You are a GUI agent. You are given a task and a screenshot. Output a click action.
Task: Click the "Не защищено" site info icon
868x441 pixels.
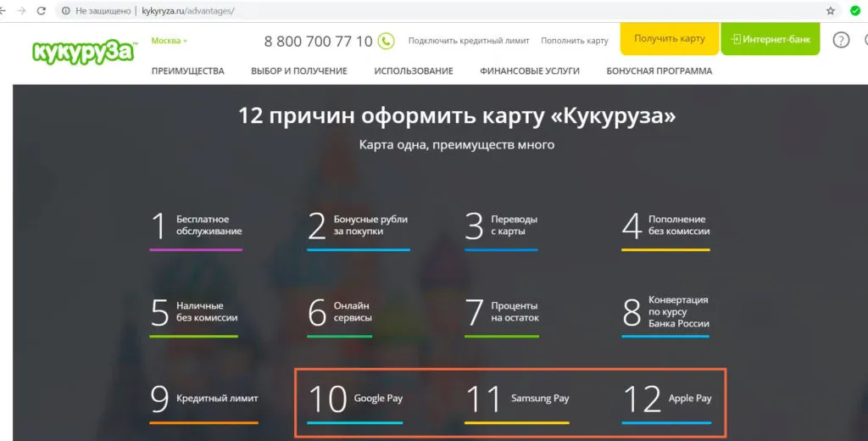coord(65,10)
